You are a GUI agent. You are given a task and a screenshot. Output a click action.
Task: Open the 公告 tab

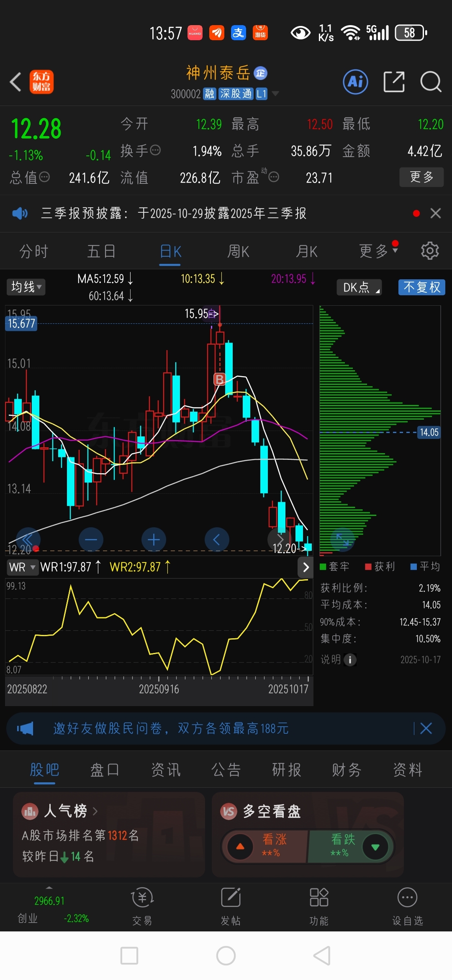[x=226, y=770]
